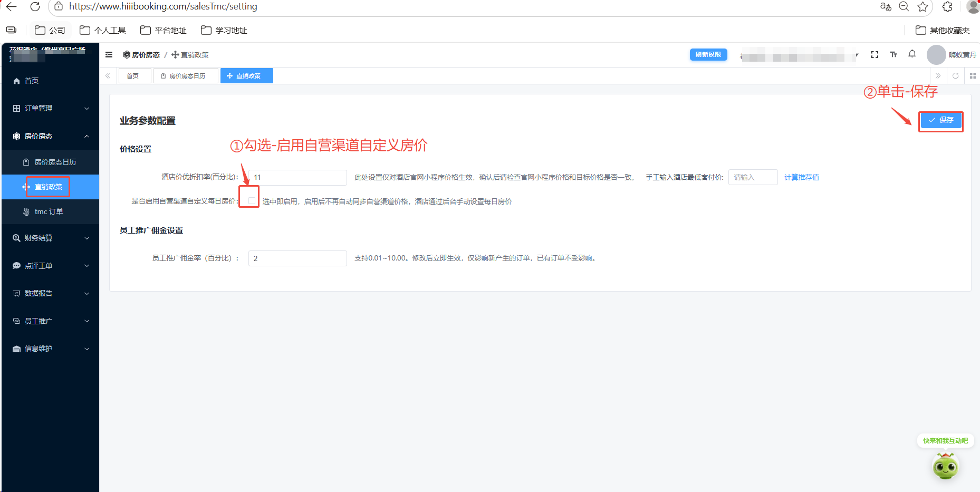The image size is (980, 492).
Task: Click the 快来和我互动吧 chat bubble
Action: pyautogui.click(x=945, y=441)
